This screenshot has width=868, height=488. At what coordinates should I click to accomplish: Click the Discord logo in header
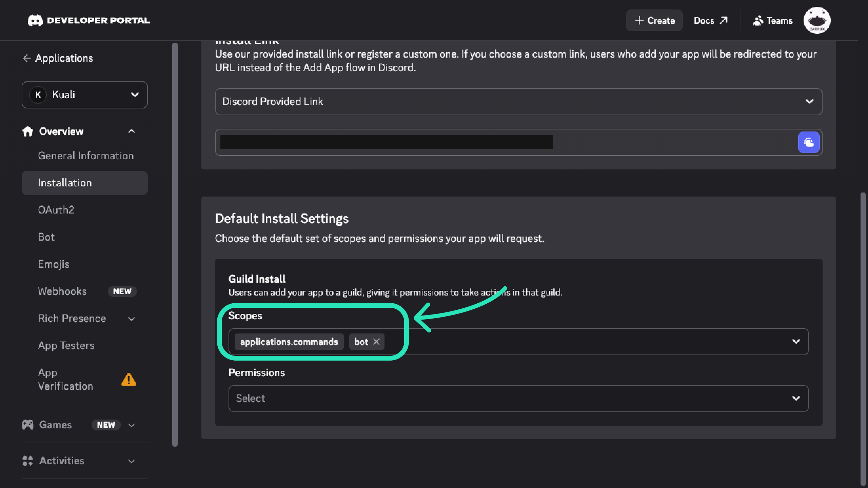[x=35, y=20]
